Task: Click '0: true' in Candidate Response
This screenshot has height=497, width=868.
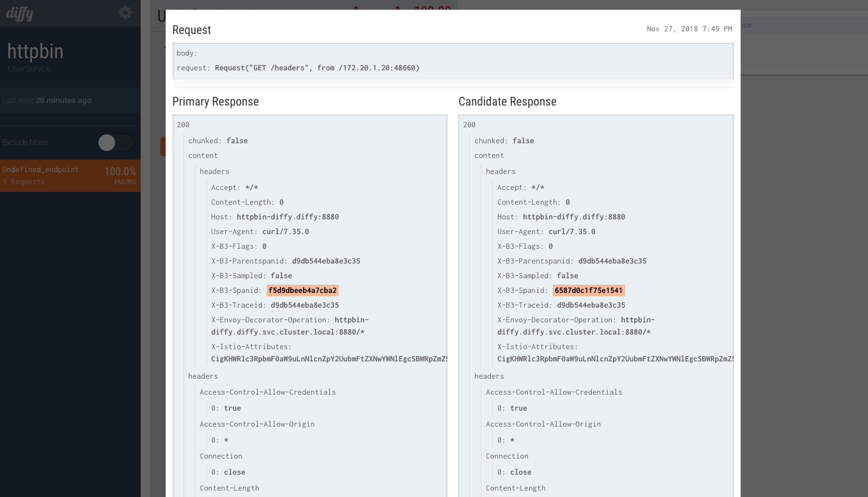Action: tap(513, 408)
